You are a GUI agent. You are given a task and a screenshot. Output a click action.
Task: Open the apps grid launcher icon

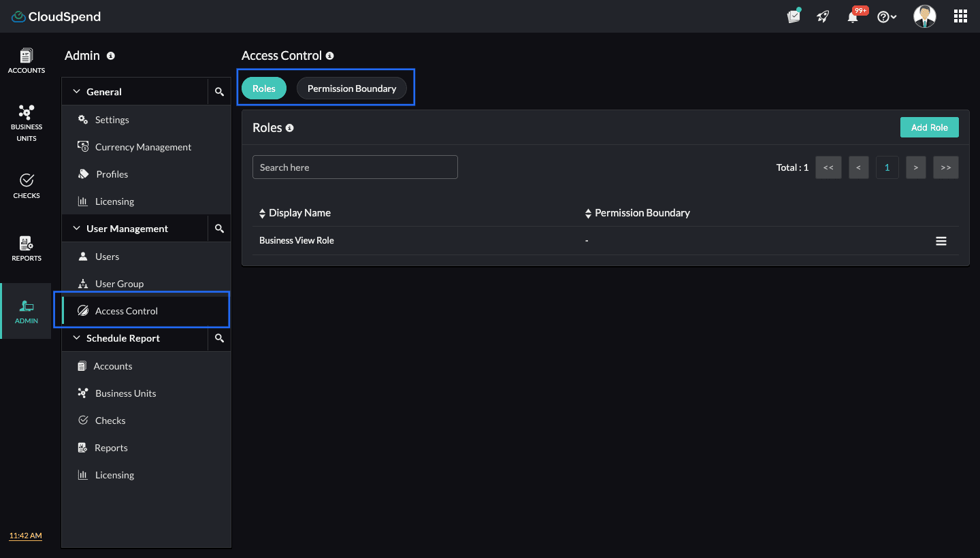tap(960, 16)
